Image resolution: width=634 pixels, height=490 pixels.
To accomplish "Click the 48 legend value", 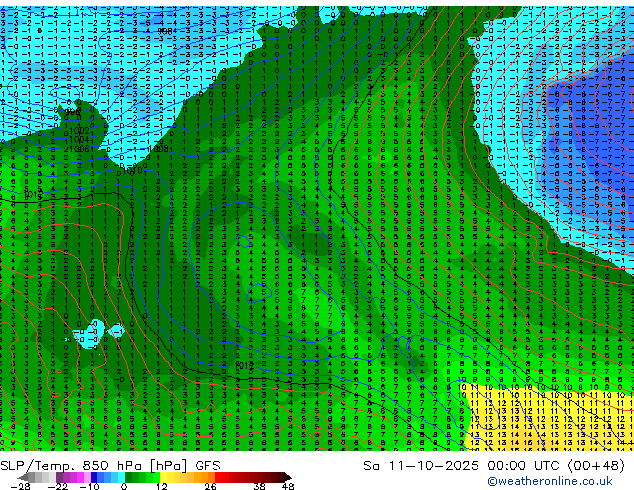I will (288, 486).
